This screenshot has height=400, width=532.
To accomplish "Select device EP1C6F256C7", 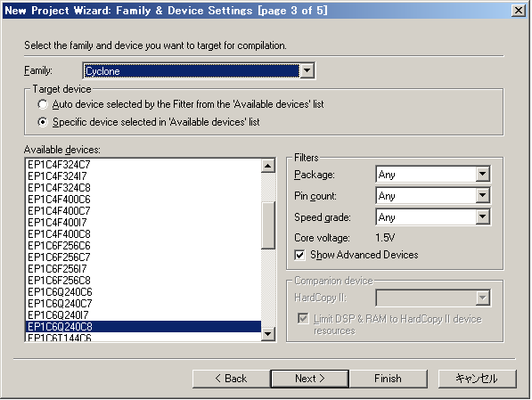I will 143,257.
